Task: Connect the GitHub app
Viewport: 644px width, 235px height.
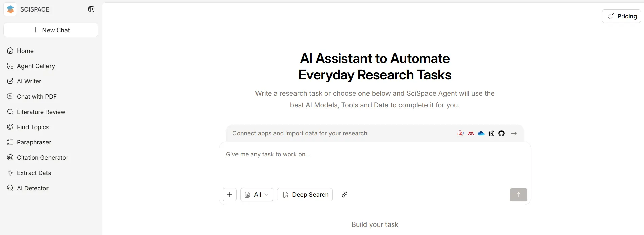Action: coord(501,133)
